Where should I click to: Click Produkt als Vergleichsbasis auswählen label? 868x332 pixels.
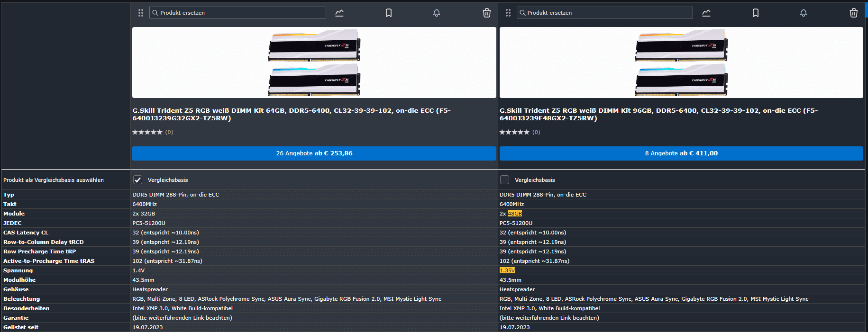(54, 180)
